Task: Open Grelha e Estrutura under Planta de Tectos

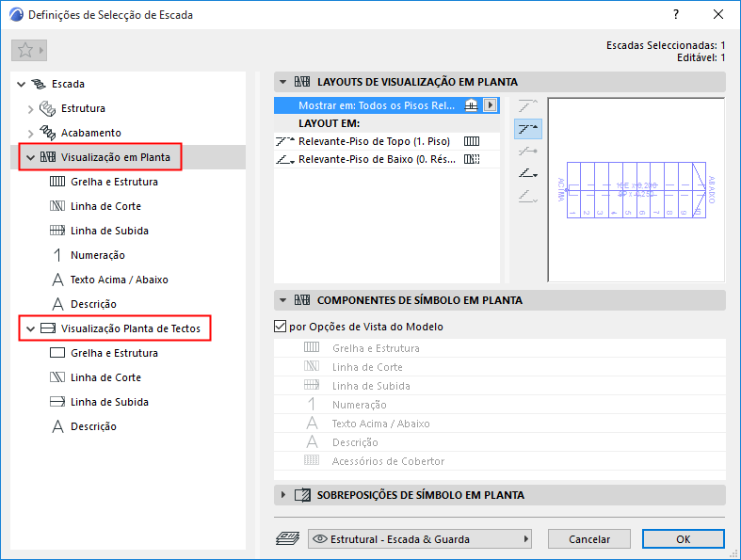Action: point(114,353)
